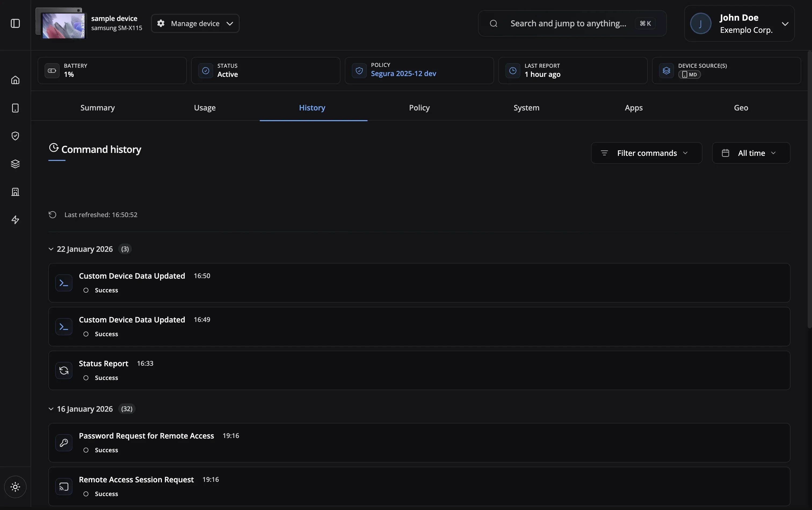Switch to the Apps tab
The height and width of the screenshot is (510, 812).
[x=633, y=107]
